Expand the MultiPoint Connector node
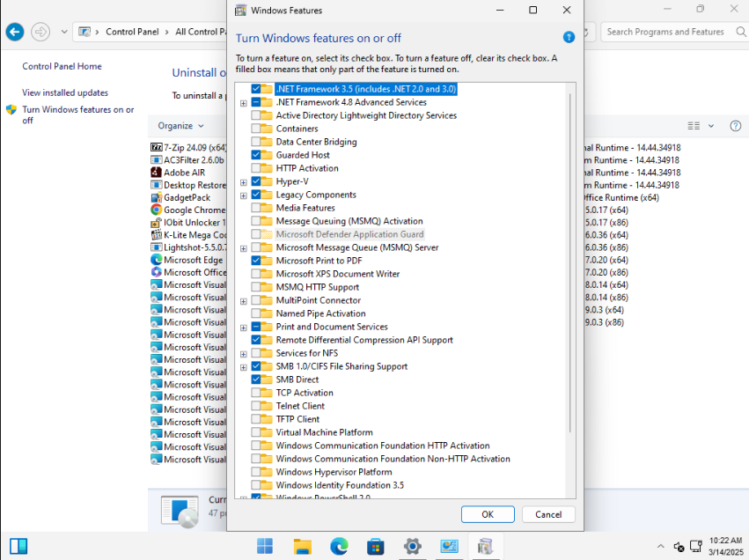The height and width of the screenshot is (560, 749). click(244, 301)
